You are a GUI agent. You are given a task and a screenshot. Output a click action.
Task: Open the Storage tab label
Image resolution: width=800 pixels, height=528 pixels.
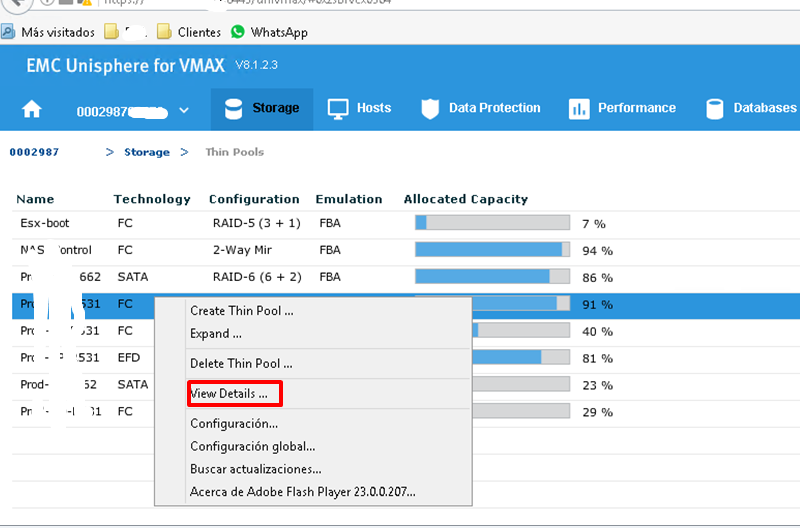pos(276,108)
